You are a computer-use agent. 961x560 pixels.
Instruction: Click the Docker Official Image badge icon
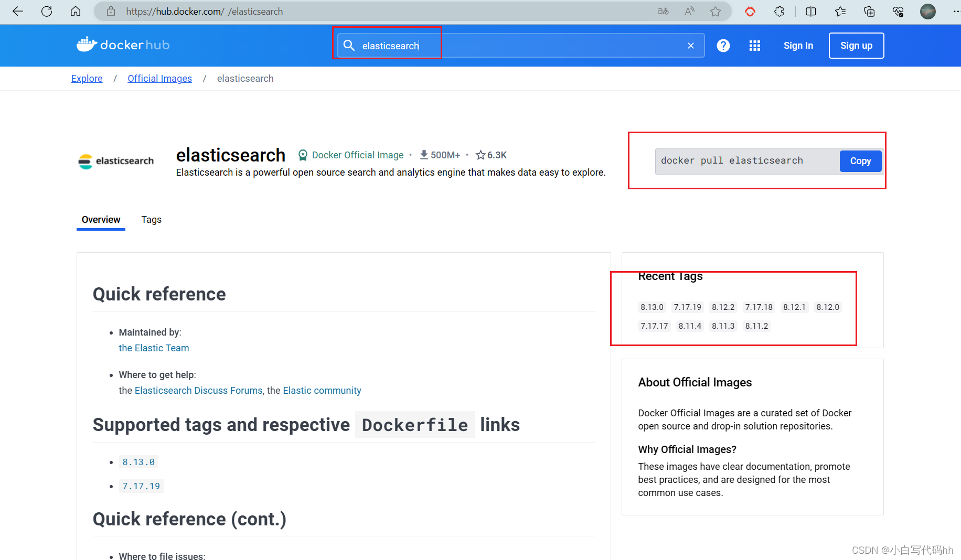coord(303,155)
